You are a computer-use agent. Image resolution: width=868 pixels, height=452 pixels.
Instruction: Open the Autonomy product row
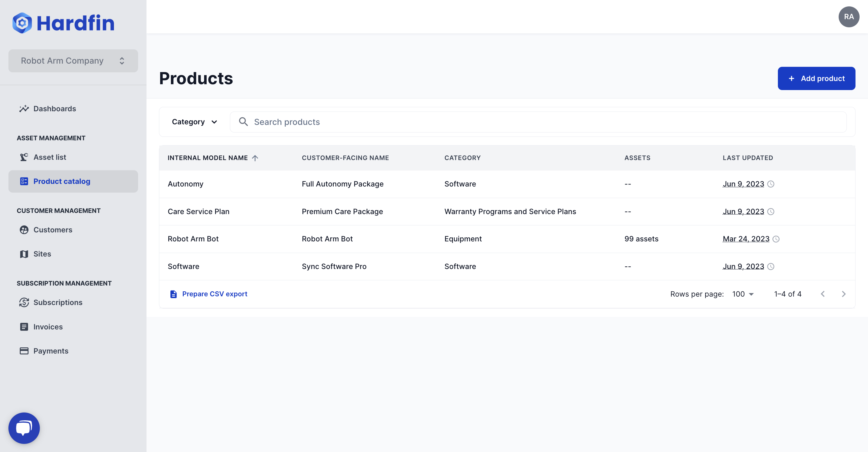click(507, 184)
